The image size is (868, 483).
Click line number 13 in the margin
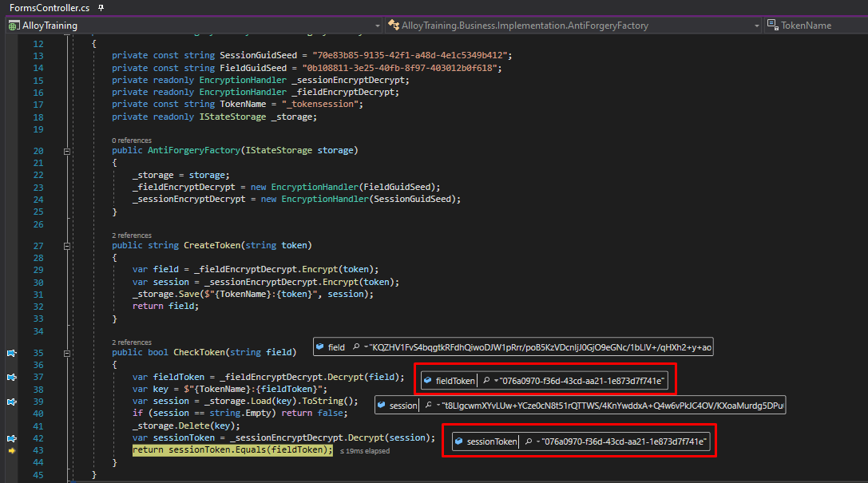coord(38,56)
